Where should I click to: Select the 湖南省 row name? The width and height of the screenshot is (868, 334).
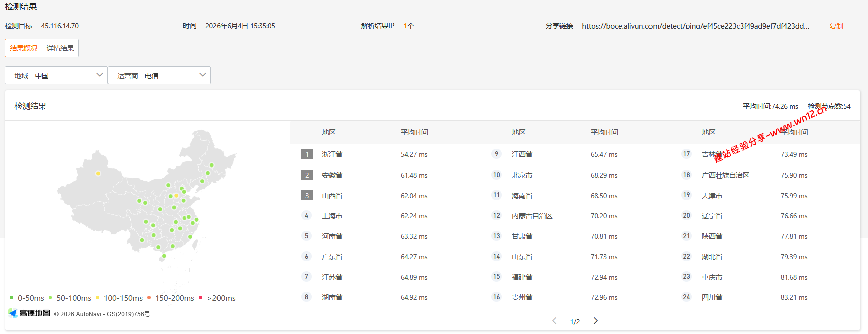332,297
